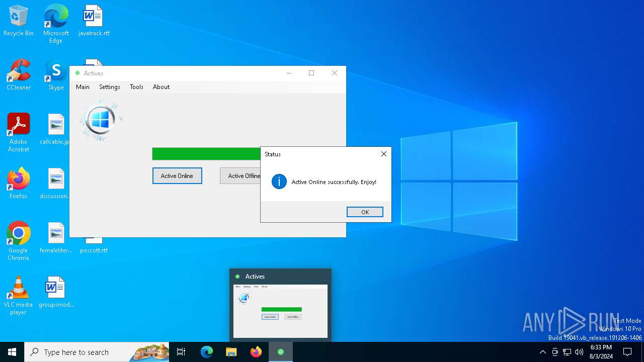Open the Action Center notifications icon
This screenshot has height=362, width=644.
click(x=627, y=352)
